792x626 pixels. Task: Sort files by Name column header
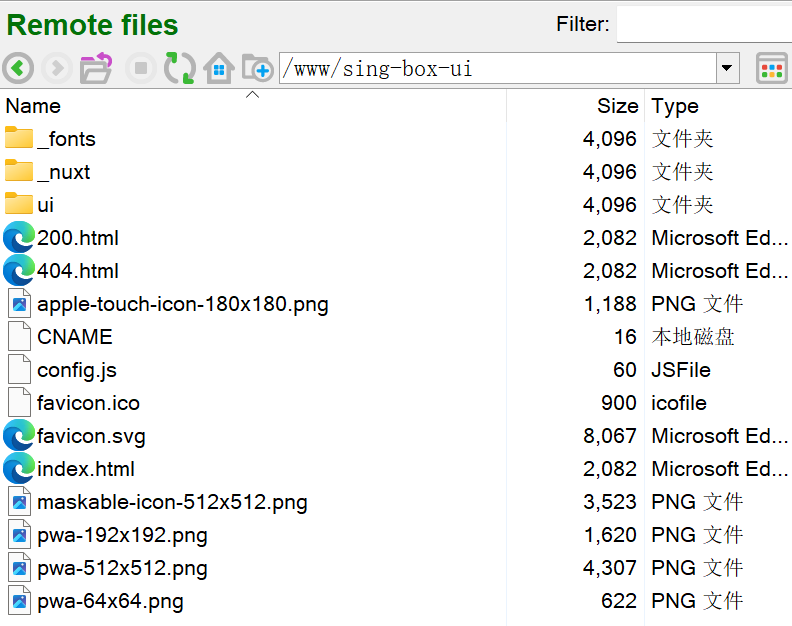click(34, 106)
